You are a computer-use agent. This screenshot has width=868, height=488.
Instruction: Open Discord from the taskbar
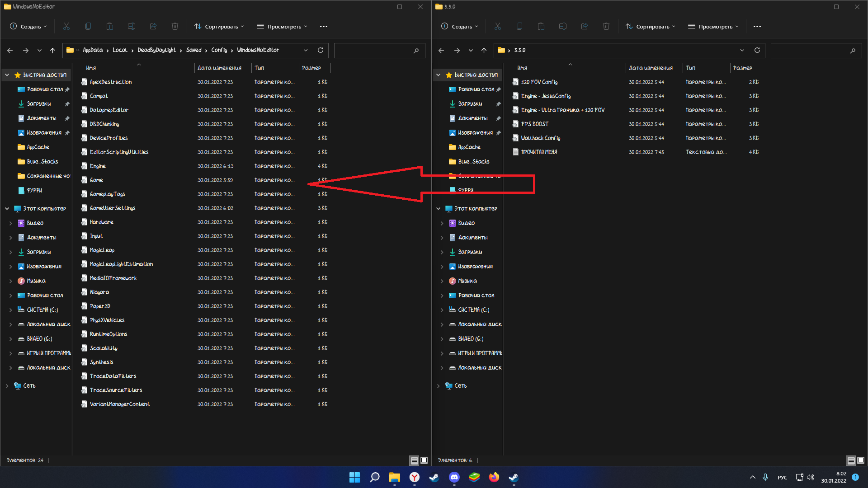[x=454, y=477]
